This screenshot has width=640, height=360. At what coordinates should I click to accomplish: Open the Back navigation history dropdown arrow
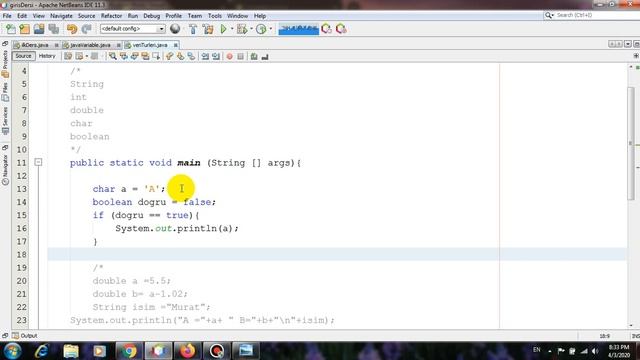87,56
